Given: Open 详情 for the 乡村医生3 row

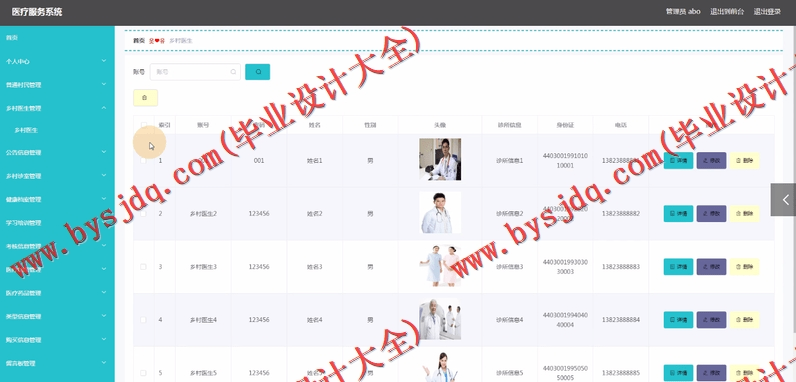Looking at the screenshot, I should (x=678, y=267).
